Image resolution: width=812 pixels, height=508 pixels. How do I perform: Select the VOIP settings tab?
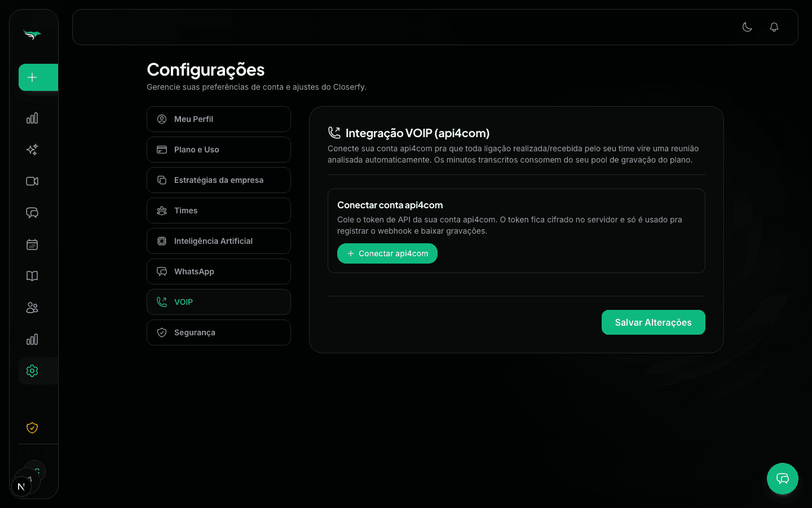click(x=219, y=302)
